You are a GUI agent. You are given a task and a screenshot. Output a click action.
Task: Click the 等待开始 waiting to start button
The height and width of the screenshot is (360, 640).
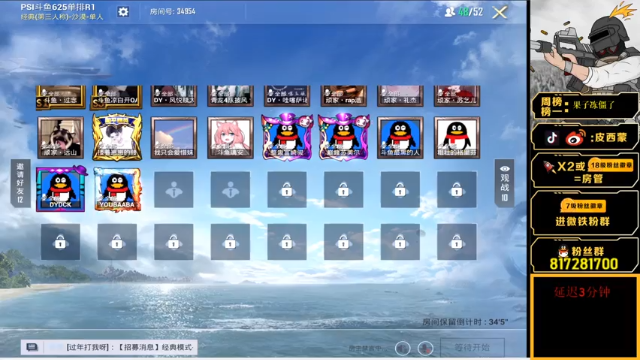pos(472,347)
